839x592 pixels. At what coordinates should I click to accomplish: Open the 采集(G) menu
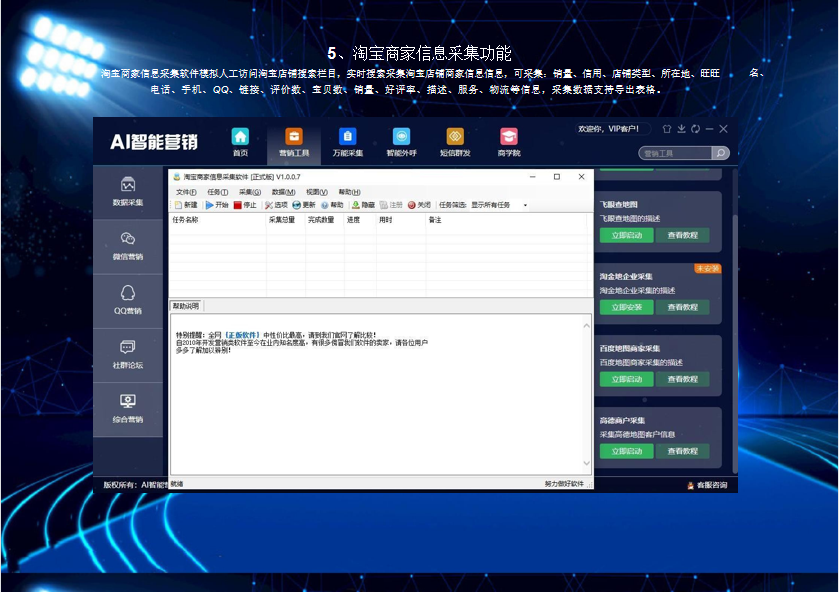coord(250,192)
